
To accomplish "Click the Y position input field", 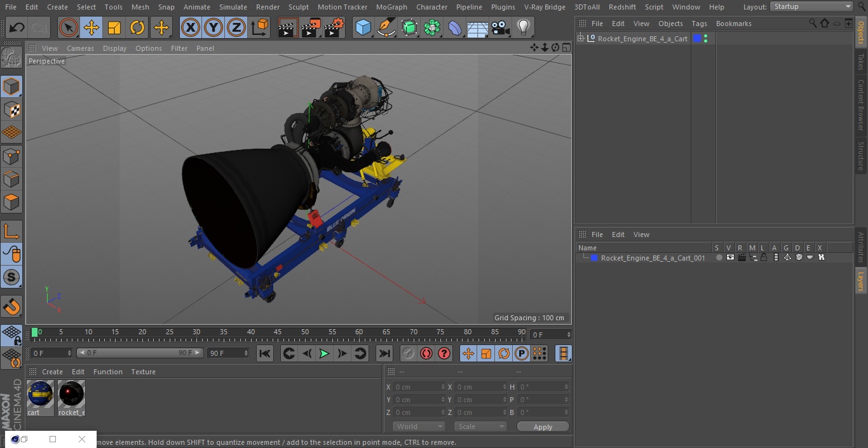I will pyautogui.click(x=417, y=400).
